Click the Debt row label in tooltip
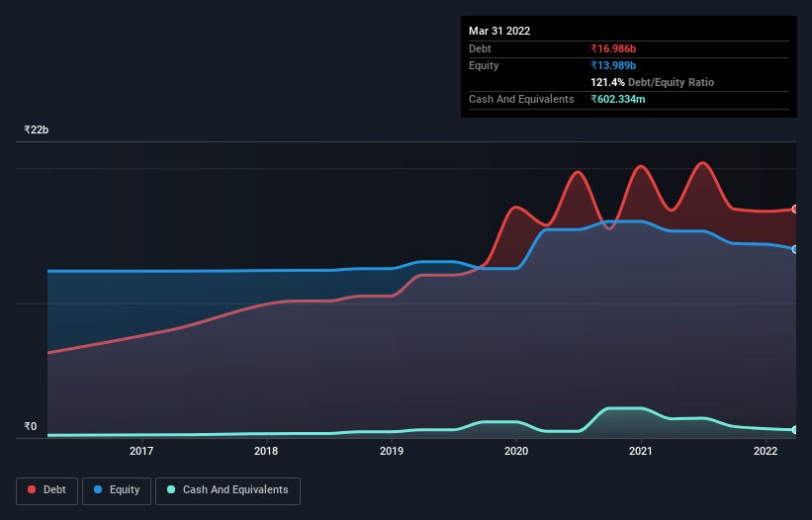Screen dimensions: 812x520 pyautogui.click(x=480, y=48)
